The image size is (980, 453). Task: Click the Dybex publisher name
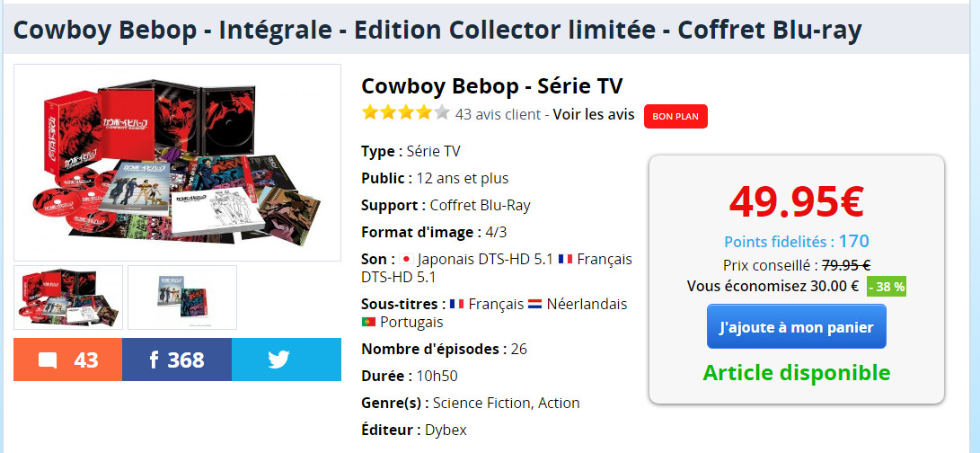pos(446,430)
